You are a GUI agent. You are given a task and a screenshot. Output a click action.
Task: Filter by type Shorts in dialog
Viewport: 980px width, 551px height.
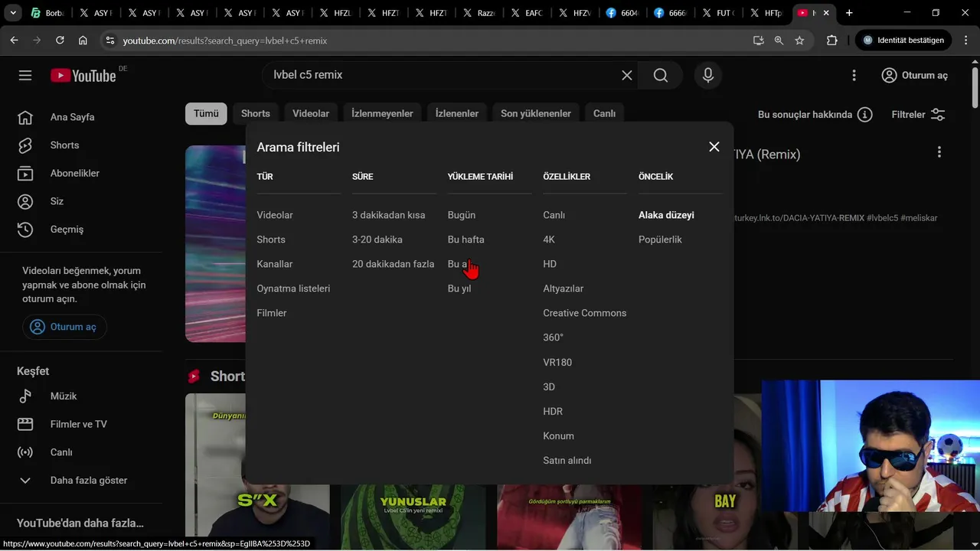pos(271,240)
